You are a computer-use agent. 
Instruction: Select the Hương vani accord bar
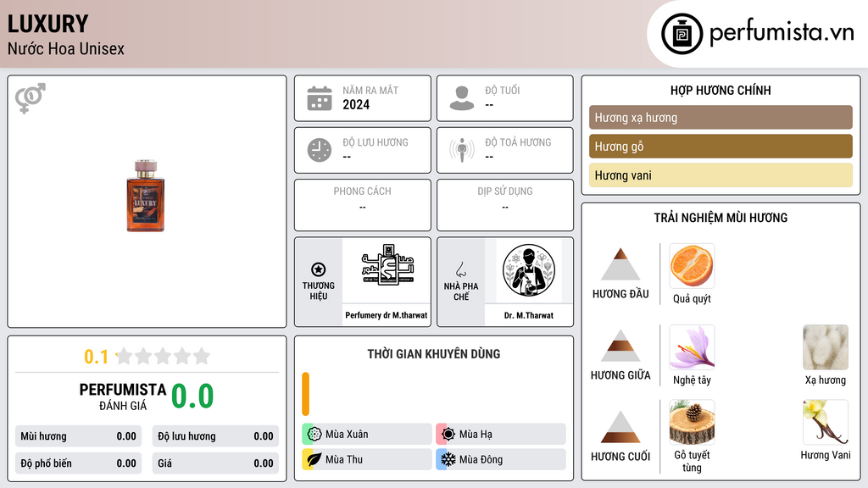pyautogui.click(x=721, y=175)
